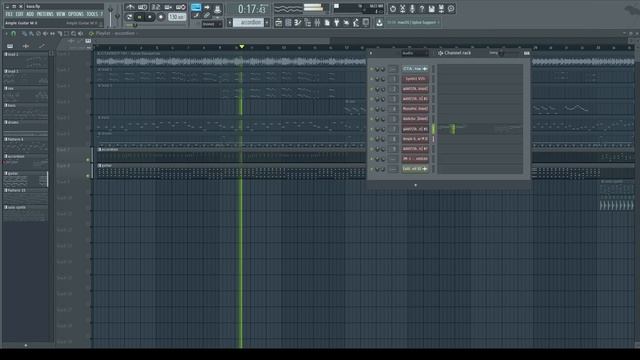Image resolution: width=640 pixels, height=360 pixels.
Task: Toggle wait for input icon
Action: pos(142,7)
